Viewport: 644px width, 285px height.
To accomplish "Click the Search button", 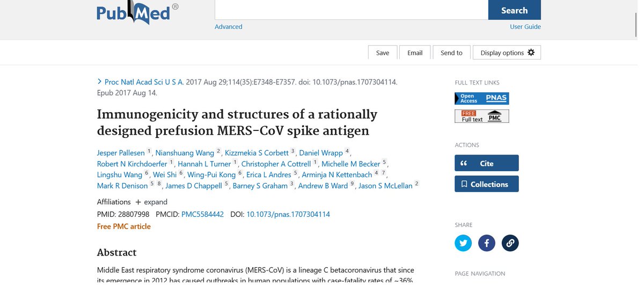I will [x=514, y=10].
